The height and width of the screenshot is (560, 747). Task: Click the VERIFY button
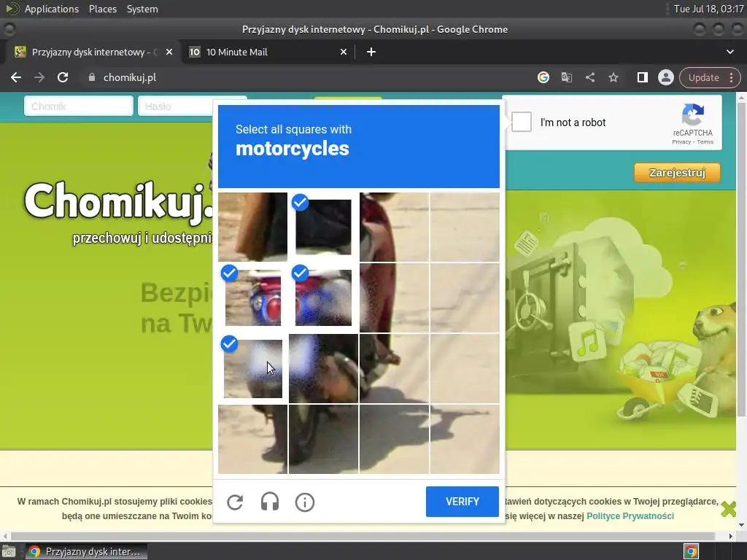point(462,502)
